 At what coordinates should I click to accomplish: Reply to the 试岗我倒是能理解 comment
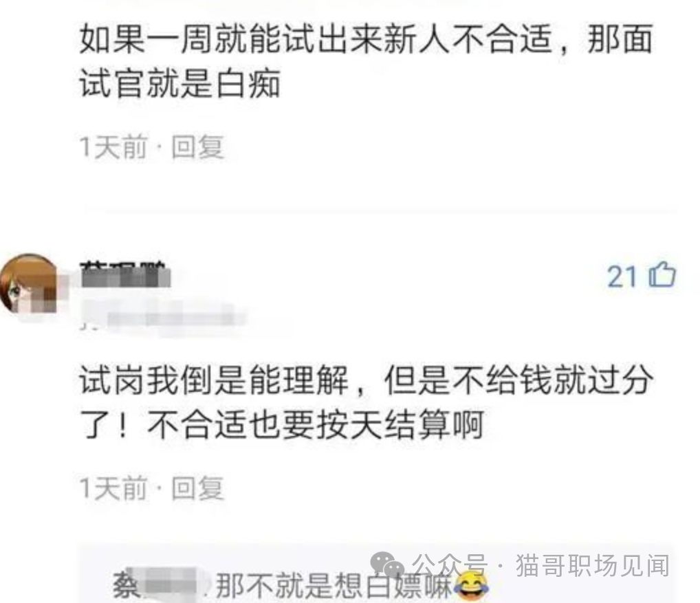point(197,488)
